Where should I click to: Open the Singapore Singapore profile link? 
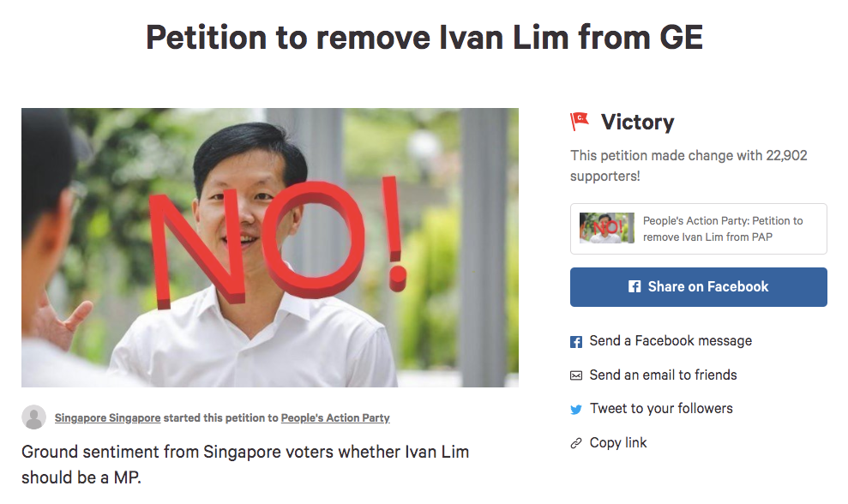pos(108,418)
